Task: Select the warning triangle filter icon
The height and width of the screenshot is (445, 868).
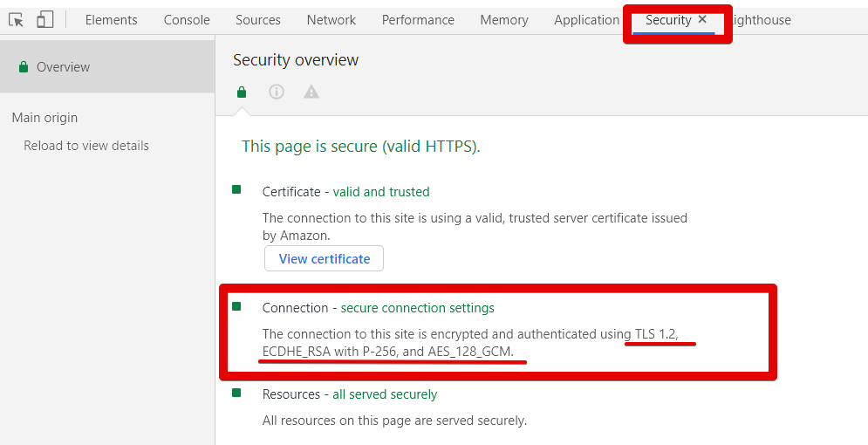Action: click(x=311, y=92)
